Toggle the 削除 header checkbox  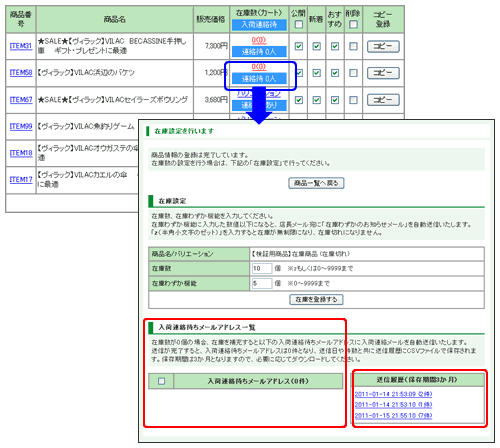[353, 24]
